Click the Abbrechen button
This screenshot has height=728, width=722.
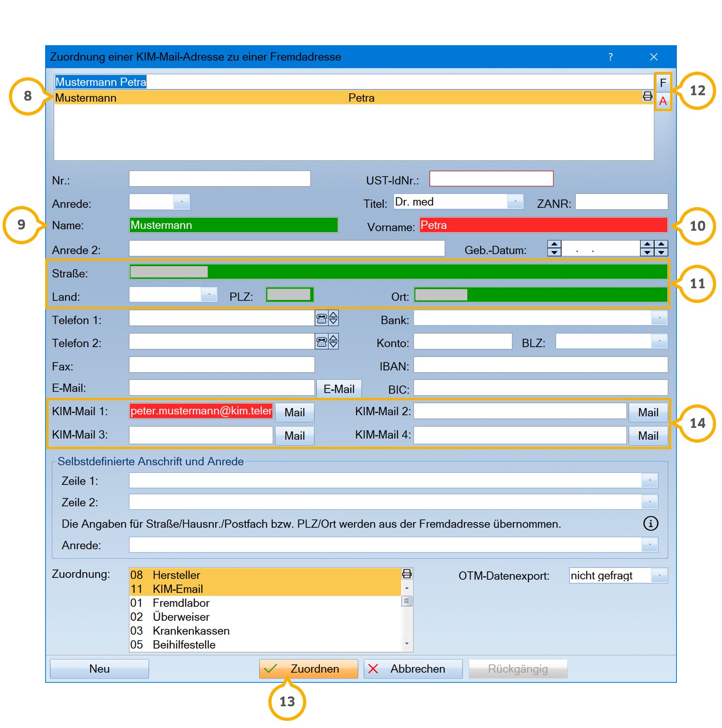(413, 669)
